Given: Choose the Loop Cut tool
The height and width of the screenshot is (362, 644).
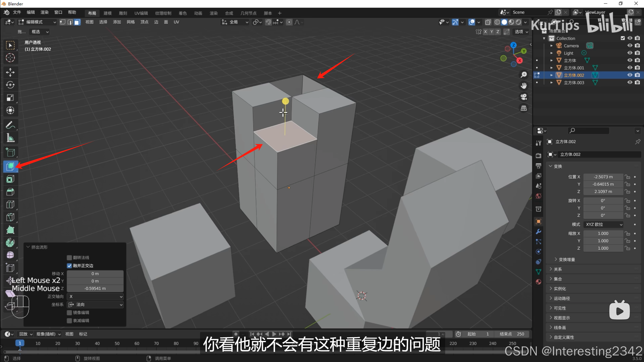Looking at the screenshot, I should click(x=10, y=204).
